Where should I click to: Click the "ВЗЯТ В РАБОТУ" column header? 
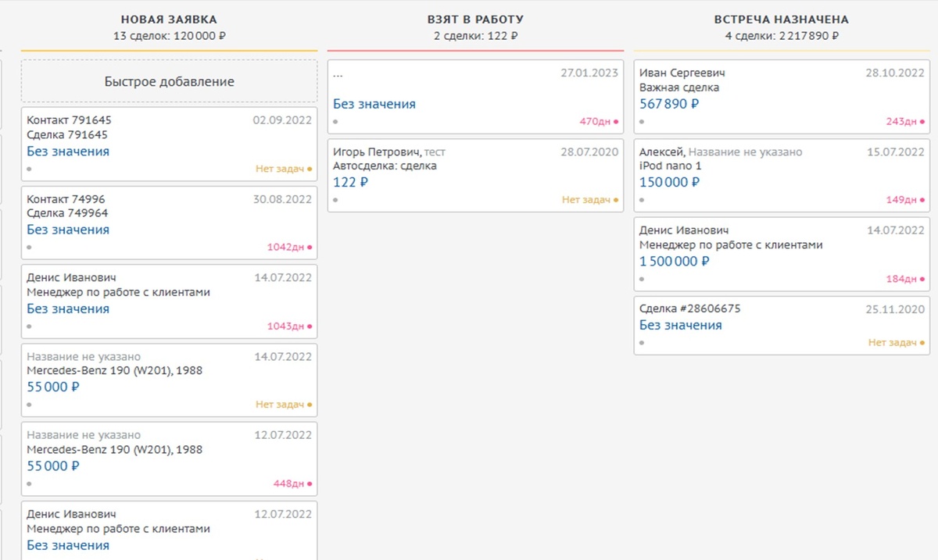click(x=475, y=20)
